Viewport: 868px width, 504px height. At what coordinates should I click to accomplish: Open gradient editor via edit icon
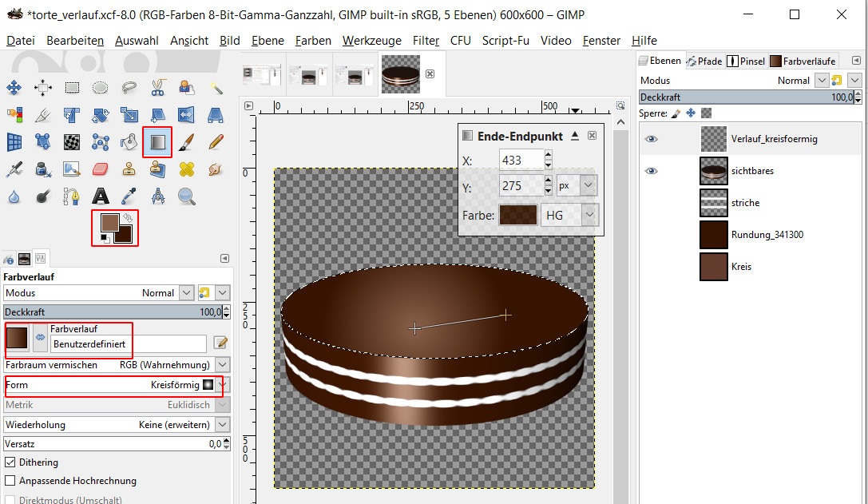[220, 343]
